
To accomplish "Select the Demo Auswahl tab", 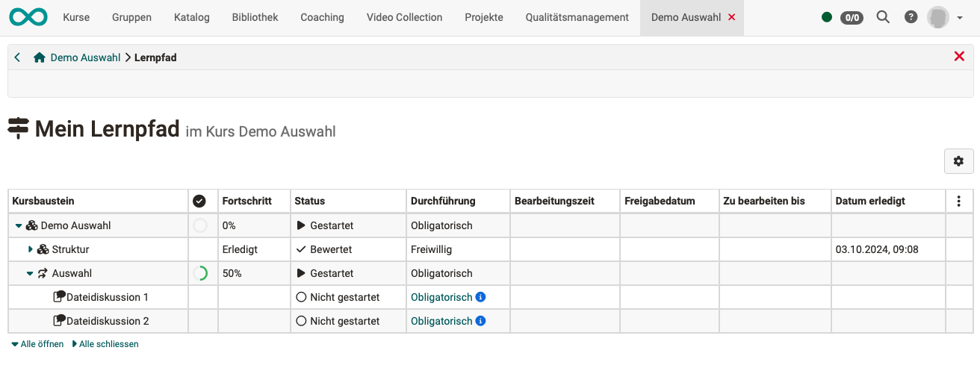I will (x=686, y=17).
